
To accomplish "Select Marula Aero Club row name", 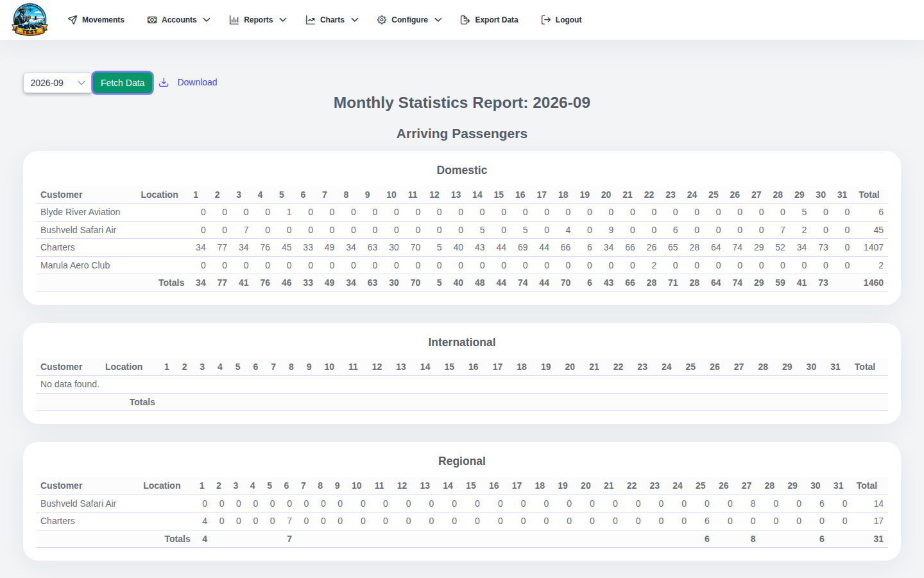I will [75, 265].
